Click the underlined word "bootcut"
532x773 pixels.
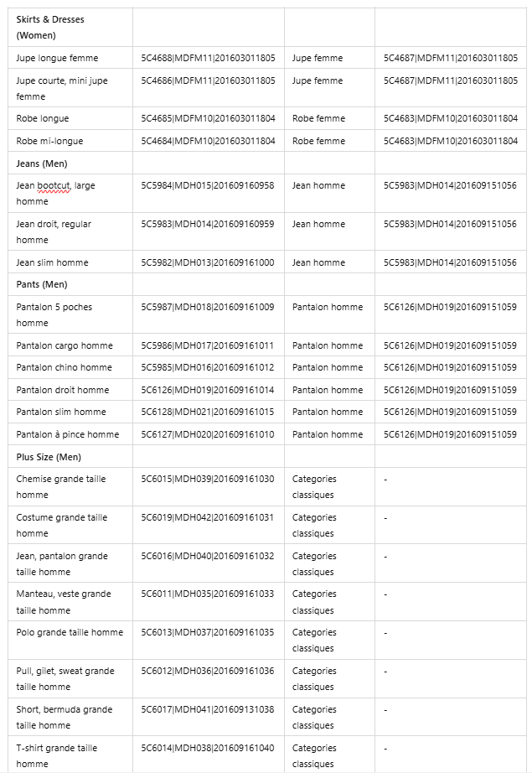pyautogui.click(x=54, y=185)
